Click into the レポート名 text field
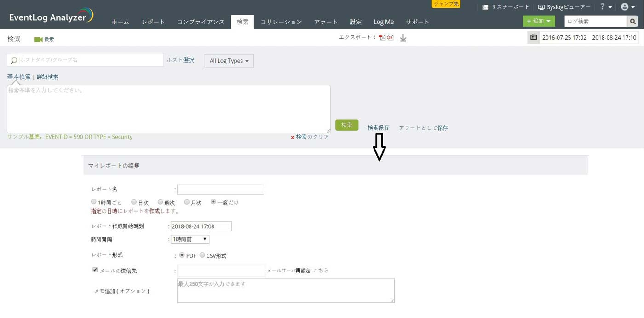Screen dimensions: 644x318 click(220, 189)
